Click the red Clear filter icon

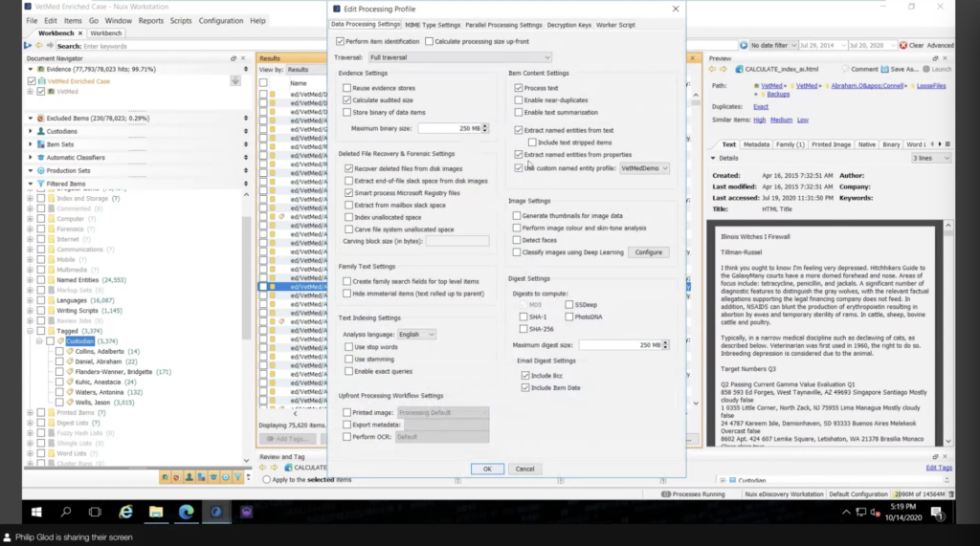[903, 45]
